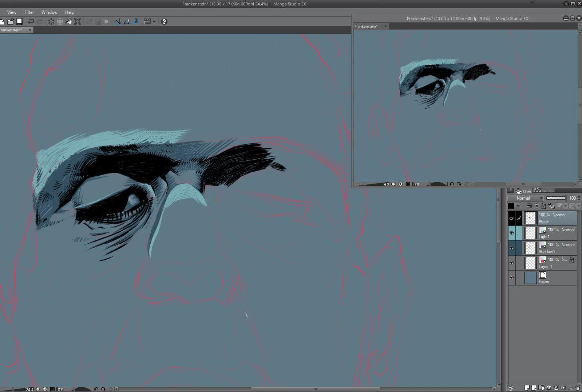582x392 pixels.
Task: Hide the Black layer eye icon
Action: 511,219
